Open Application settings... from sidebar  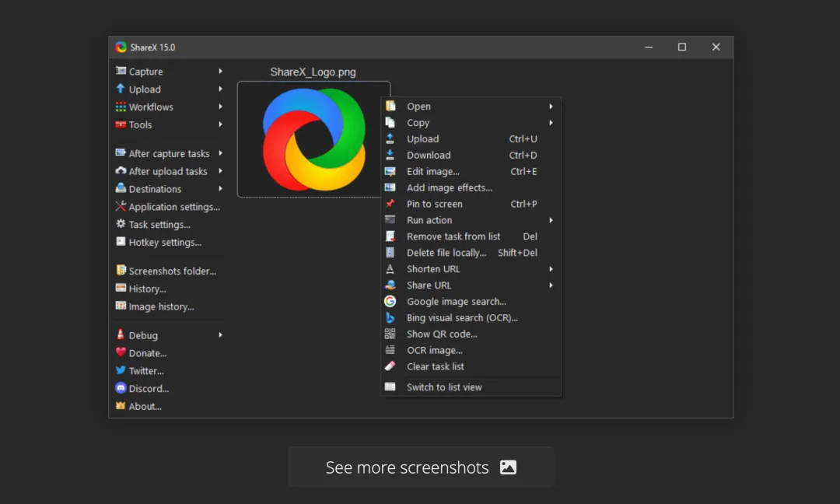click(x=168, y=207)
